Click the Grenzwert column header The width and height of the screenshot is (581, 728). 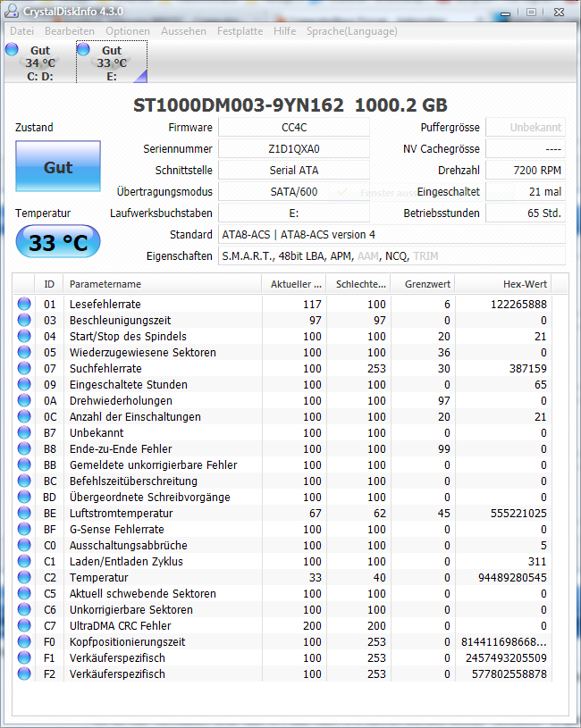click(x=423, y=284)
